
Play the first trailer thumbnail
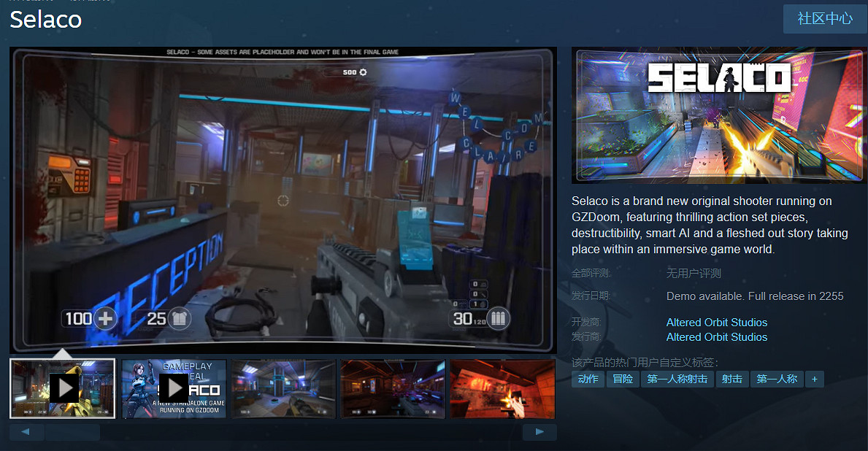coord(63,388)
